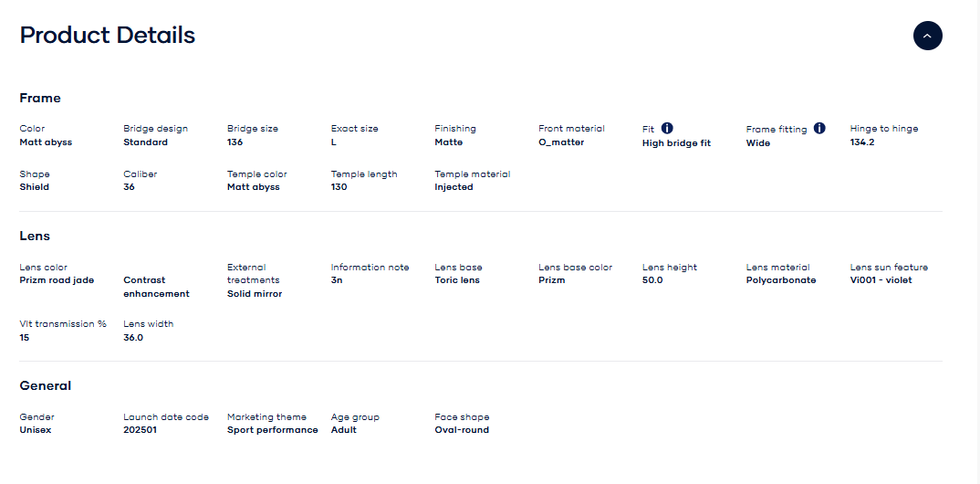Click the Vi001 - violet sun feature

click(x=881, y=280)
